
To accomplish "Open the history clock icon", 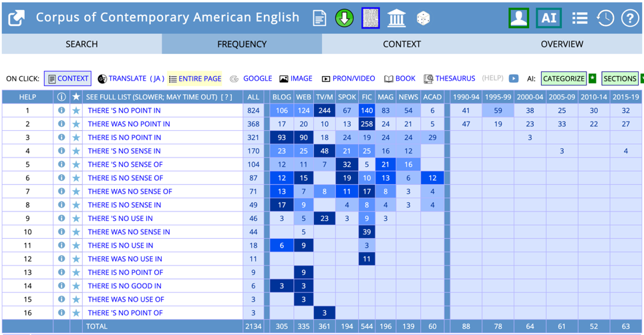I will click(605, 18).
